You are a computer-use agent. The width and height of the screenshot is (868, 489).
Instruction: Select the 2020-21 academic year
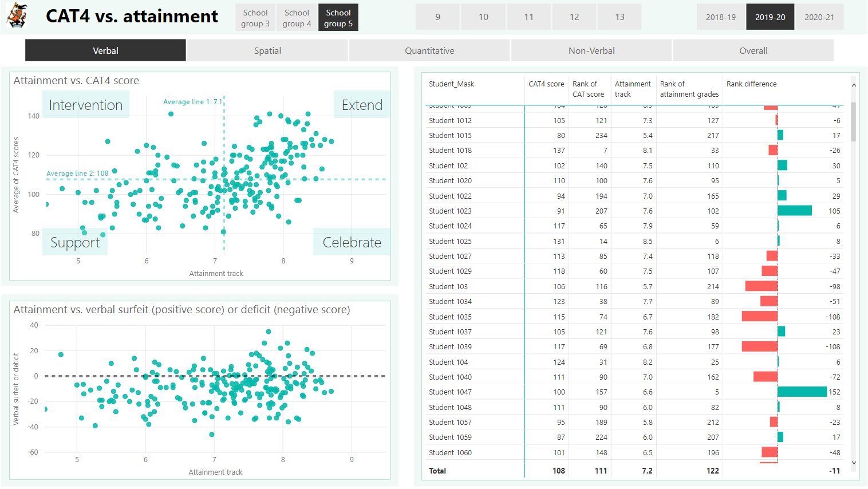click(819, 17)
